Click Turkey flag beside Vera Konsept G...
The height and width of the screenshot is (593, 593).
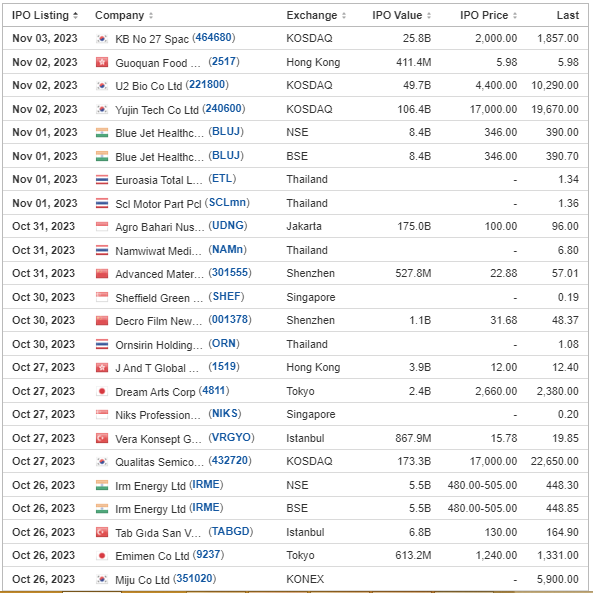click(x=102, y=438)
